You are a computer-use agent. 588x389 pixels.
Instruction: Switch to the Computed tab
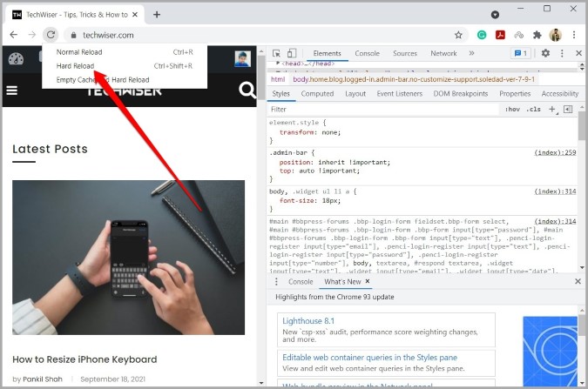(317, 94)
